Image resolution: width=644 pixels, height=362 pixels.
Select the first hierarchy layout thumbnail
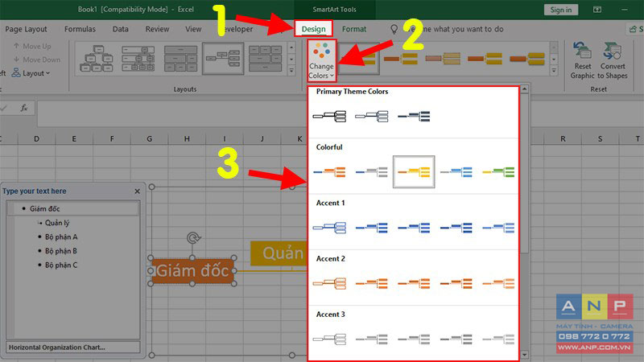click(96, 58)
